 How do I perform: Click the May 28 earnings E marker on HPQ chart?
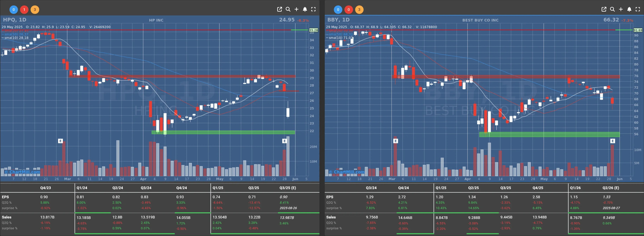click(284, 141)
